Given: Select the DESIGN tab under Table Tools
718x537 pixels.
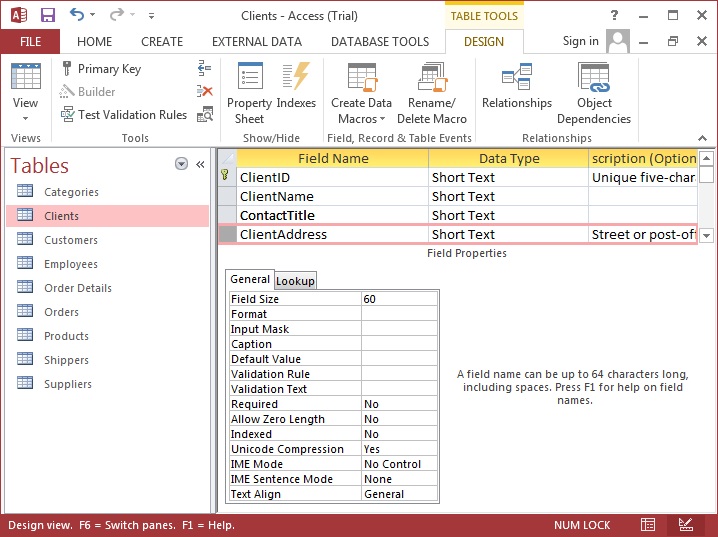Looking at the screenshot, I should (484, 42).
